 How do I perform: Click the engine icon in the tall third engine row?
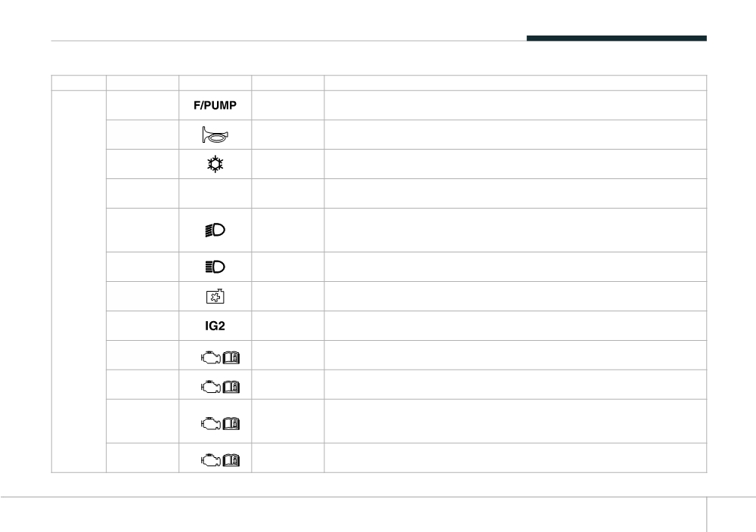[211, 424]
